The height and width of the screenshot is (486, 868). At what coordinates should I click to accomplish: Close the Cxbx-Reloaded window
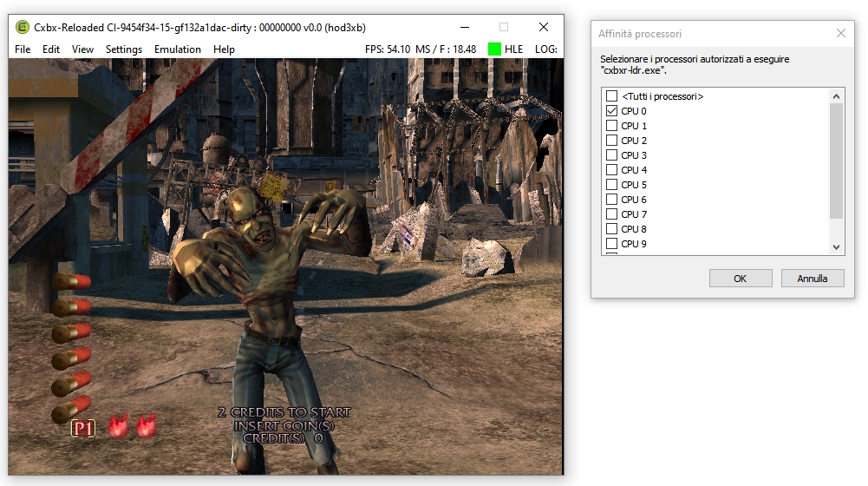(544, 27)
